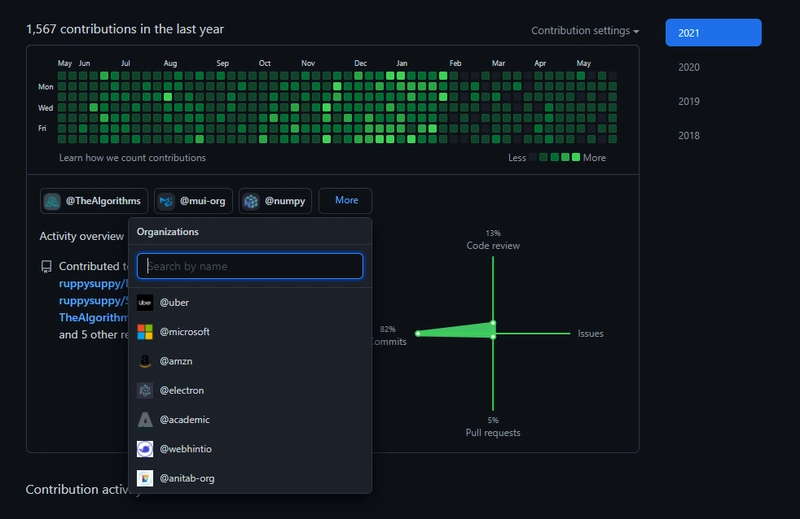The width and height of the screenshot is (800, 519).
Task: Click the darkest Less legend square
Action: pos(533,157)
